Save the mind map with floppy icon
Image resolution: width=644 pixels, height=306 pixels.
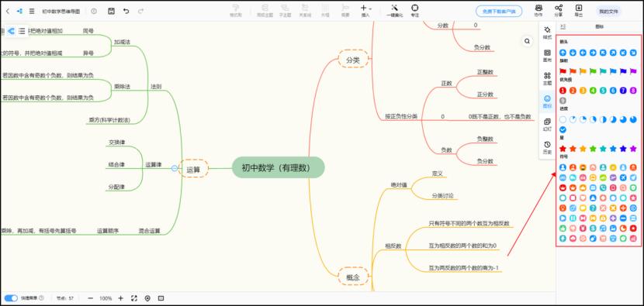tap(111, 11)
